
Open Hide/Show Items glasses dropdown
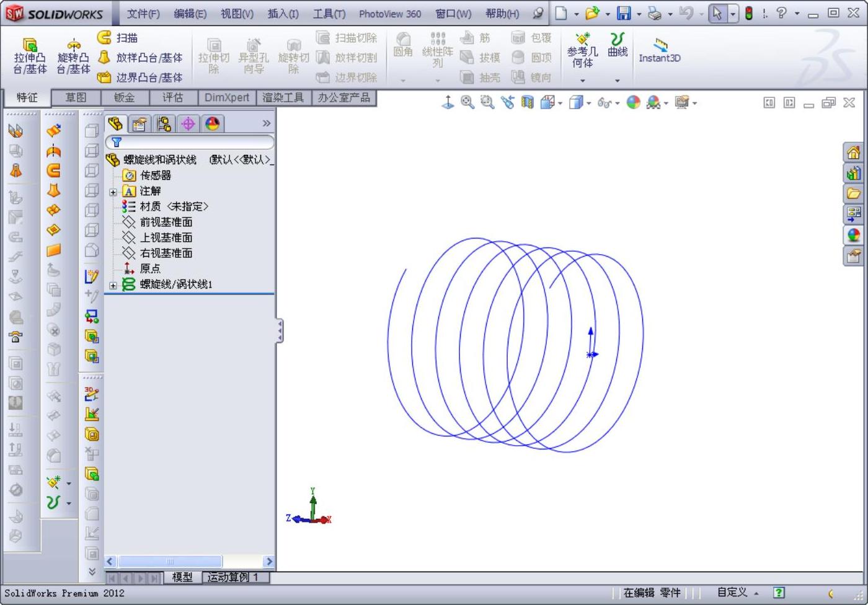(x=617, y=103)
